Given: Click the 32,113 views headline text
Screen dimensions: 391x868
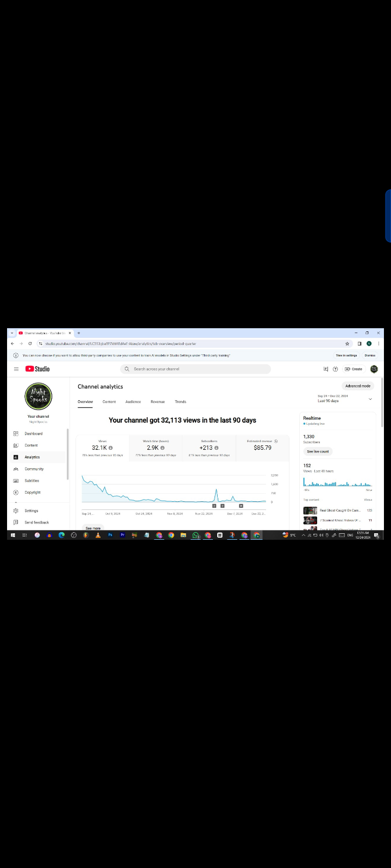Looking at the screenshot, I should point(182,420).
